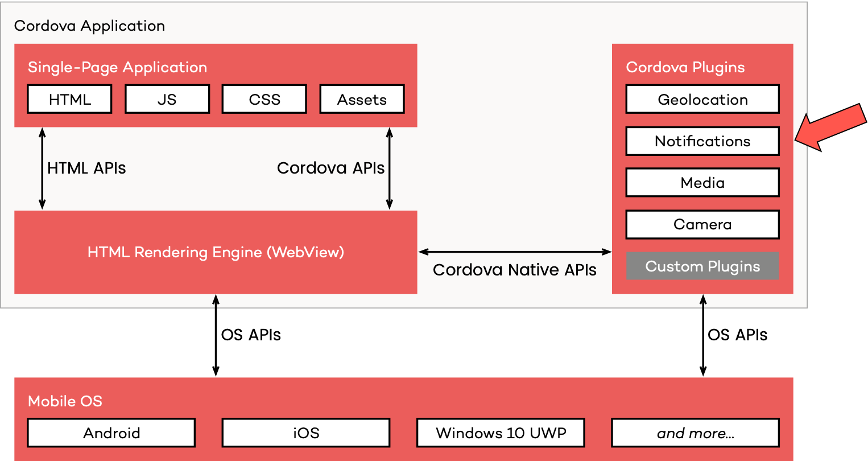Select the HTML box in Single-Page Application
The width and height of the screenshot is (868, 461).
pyautogui.click(x=69, y=98)
